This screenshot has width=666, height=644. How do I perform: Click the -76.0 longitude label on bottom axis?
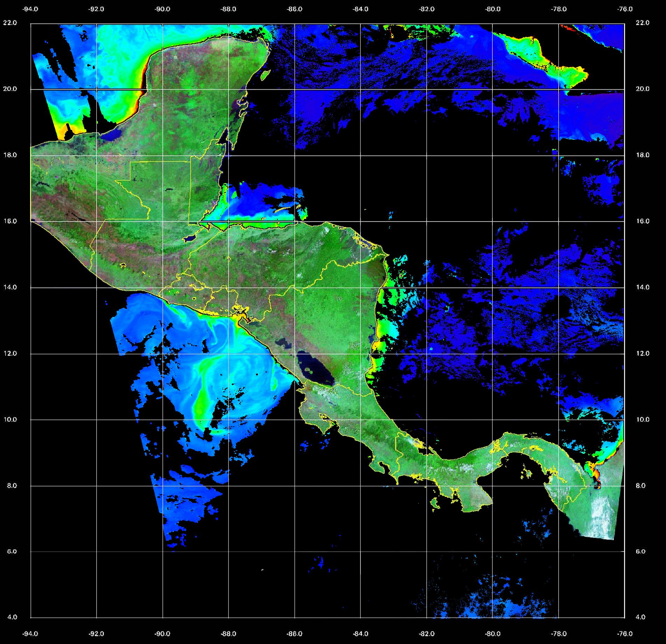(625, 633)
